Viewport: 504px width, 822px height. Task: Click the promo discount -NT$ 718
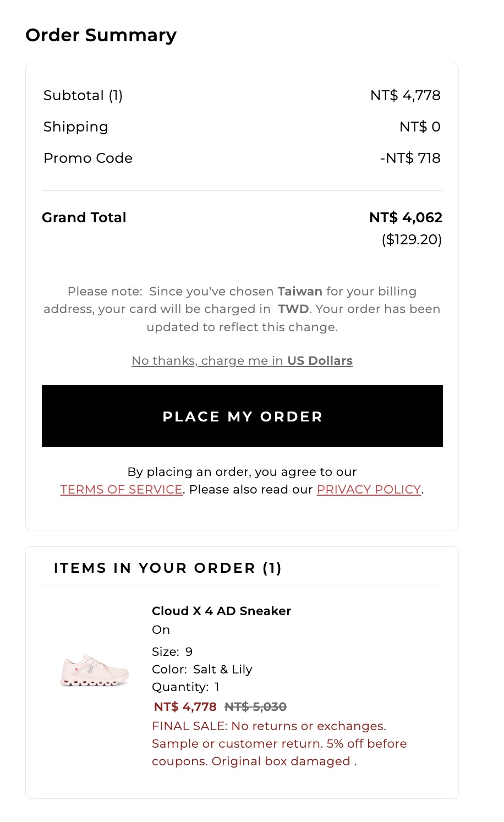point(410,158)
